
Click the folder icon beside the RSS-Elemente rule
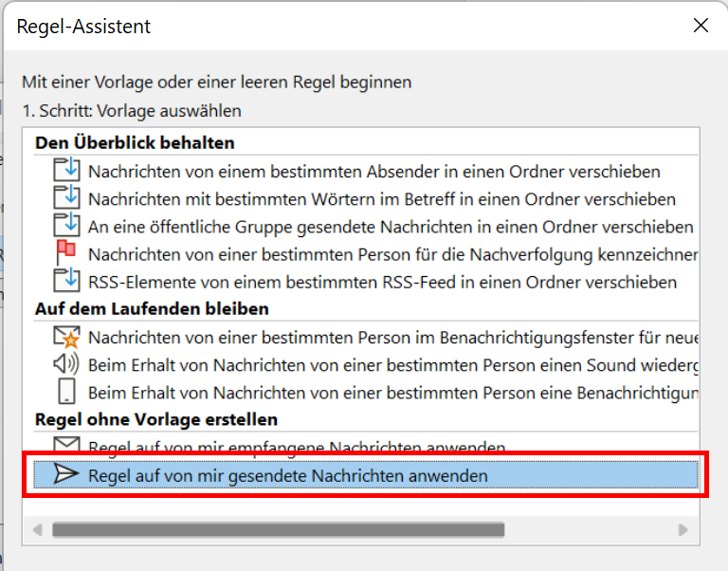pos(68,281)
